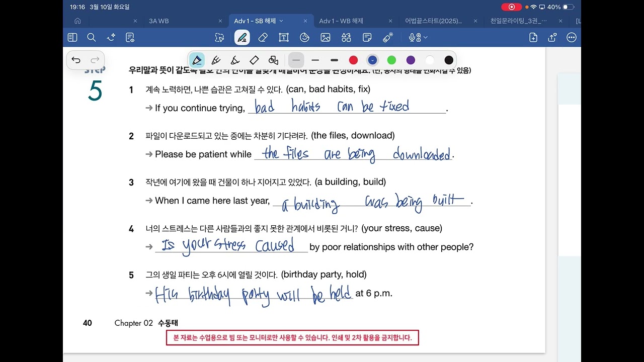Tap the screen recording indicator in status bar
This screenshot has height=362, width=644.
click(x=512, y=7)
